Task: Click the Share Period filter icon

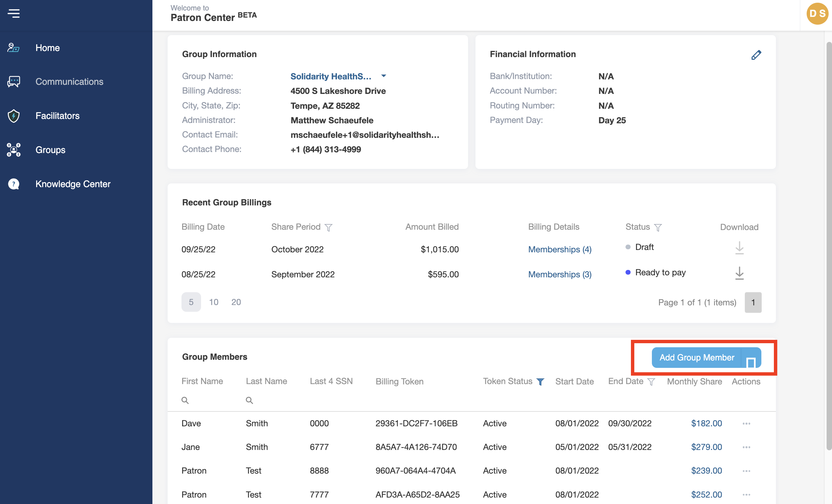Action: (328, 227)
